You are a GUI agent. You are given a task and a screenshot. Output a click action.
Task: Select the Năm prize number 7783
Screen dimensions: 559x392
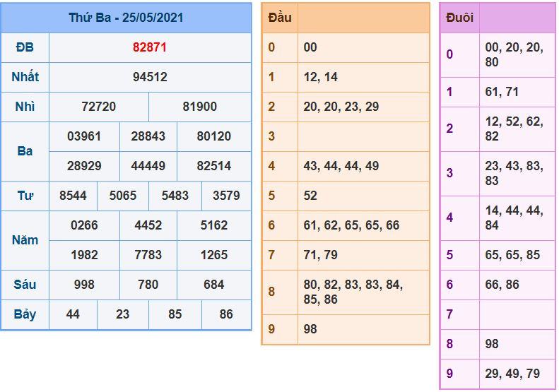tap(148, 255)
